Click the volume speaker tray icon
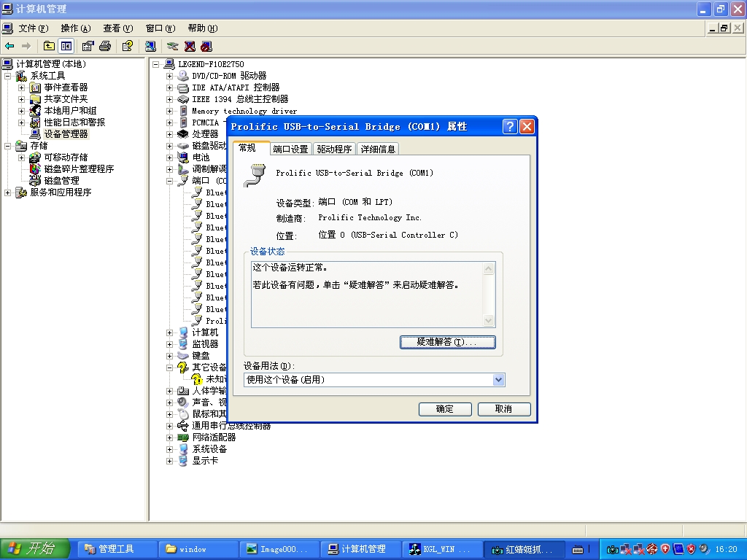The height and width of the screenshot is (560, 747). coord(703,549)
